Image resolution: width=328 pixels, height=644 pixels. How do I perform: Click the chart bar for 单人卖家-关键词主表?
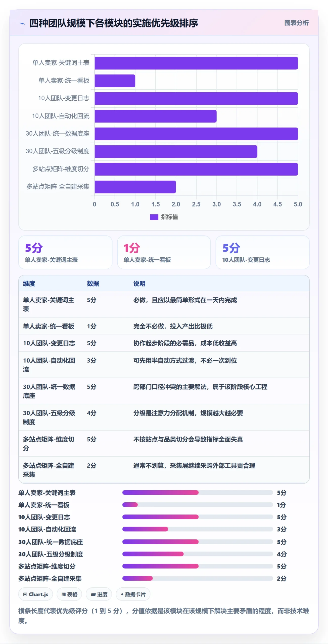[x=196, y=63]
